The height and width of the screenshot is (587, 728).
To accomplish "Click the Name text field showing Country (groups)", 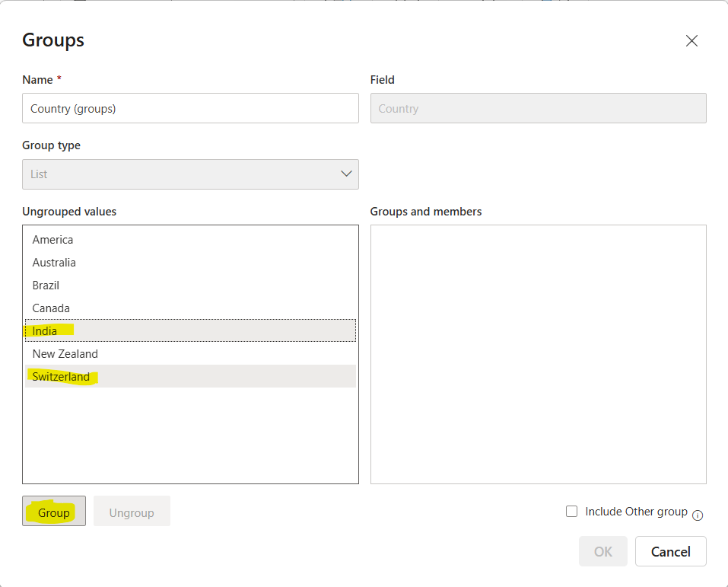I will [190, 108].
